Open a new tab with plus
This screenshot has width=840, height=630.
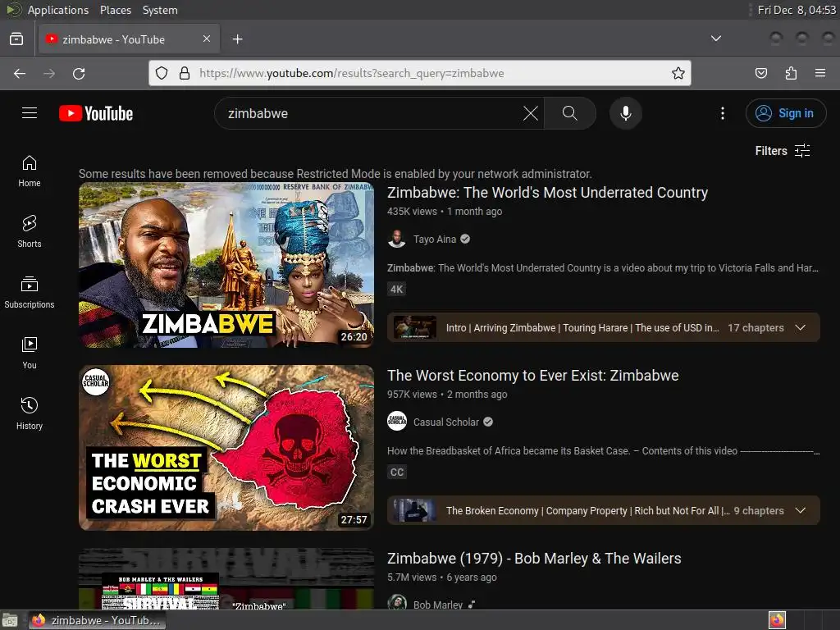point(237,39)
